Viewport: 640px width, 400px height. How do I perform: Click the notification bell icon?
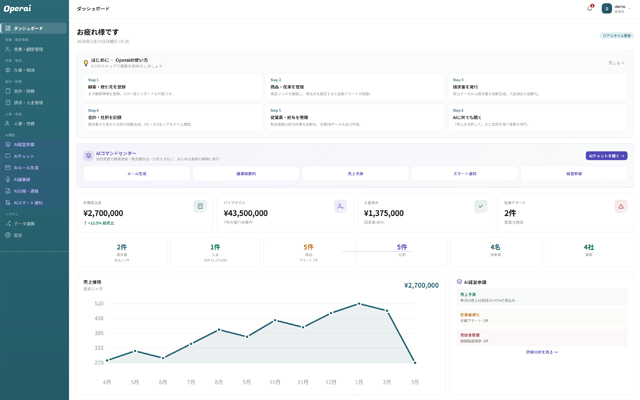tap(589, 8)
